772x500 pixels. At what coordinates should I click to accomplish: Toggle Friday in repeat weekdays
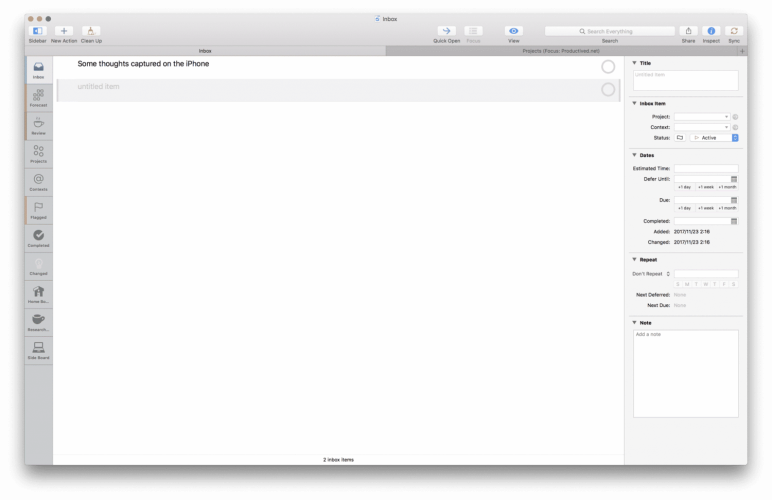[x=724, y=284]
